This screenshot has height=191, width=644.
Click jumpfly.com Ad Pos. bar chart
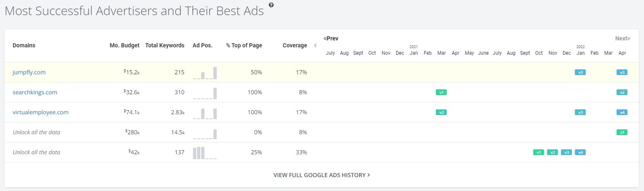coord(205,73)
